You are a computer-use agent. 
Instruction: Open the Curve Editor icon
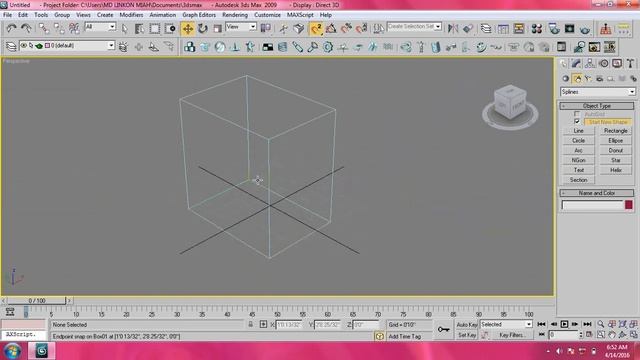[503, 29]
